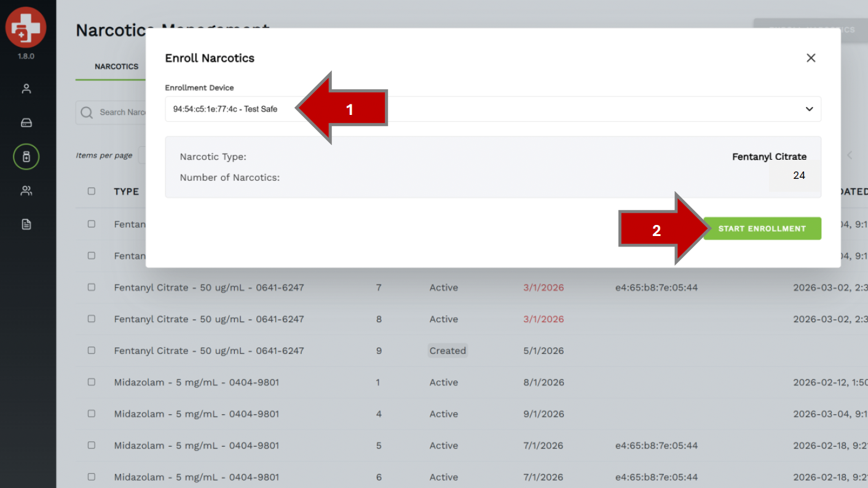
Task: Check the Midazolam number 1 row
Action: point(92,382)
